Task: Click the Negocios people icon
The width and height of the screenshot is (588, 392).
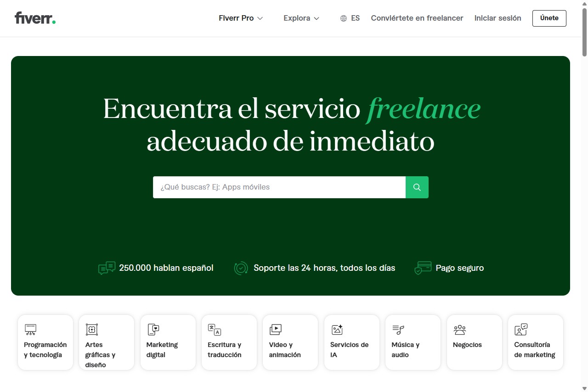Action: point(459,330)
